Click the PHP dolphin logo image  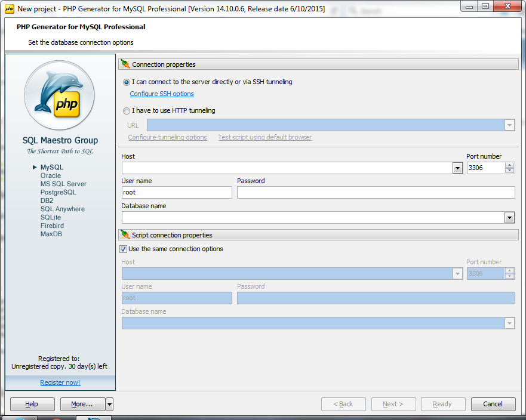(x=59, y=95)
